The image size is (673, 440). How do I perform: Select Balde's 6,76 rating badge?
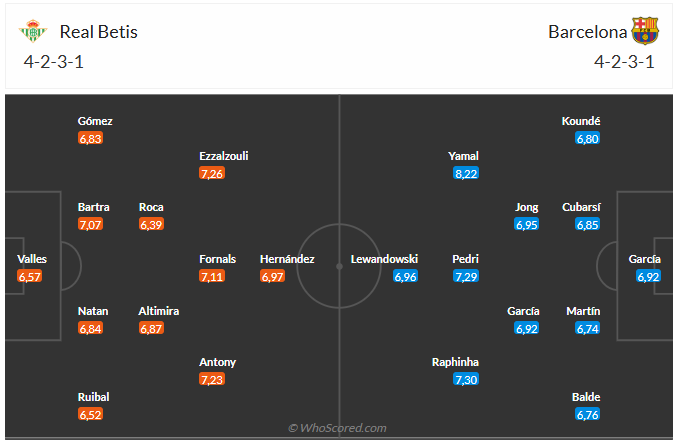point(587,414)
